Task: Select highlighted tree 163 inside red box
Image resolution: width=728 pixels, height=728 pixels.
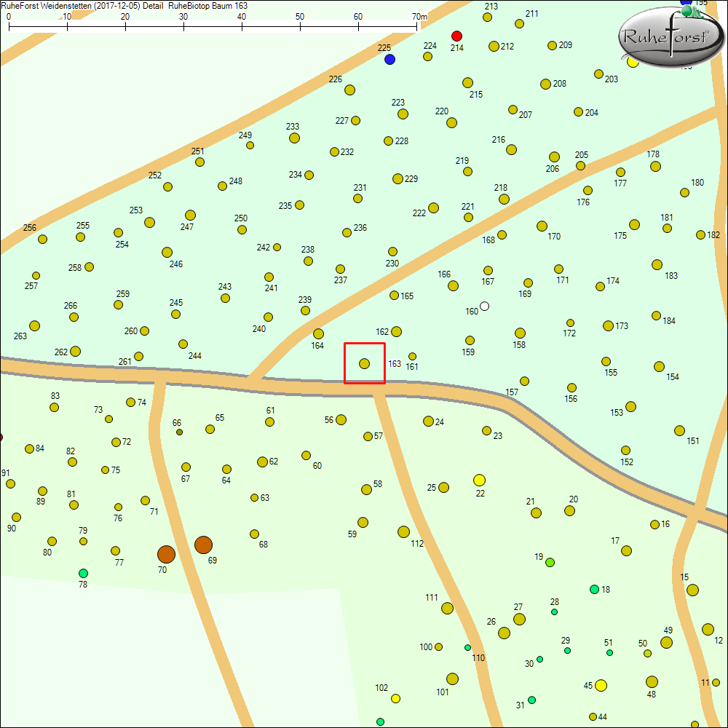Action: 364,363
